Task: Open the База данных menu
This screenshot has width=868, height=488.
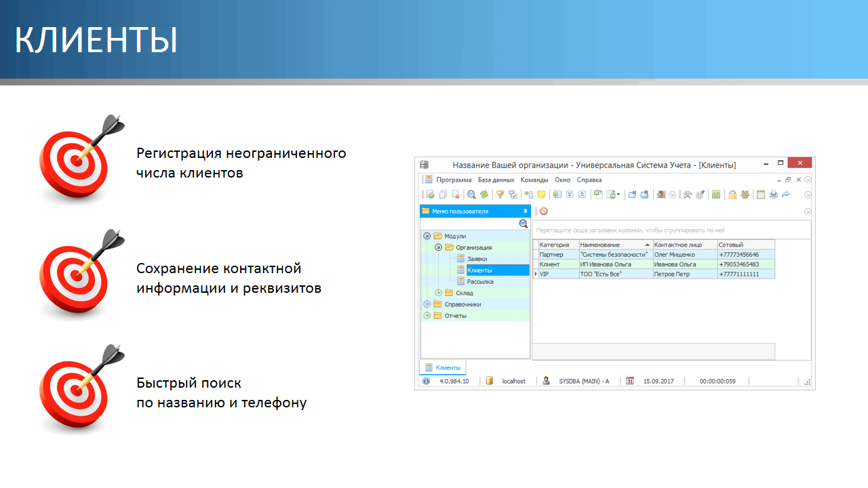Action: tap(496, 180)
